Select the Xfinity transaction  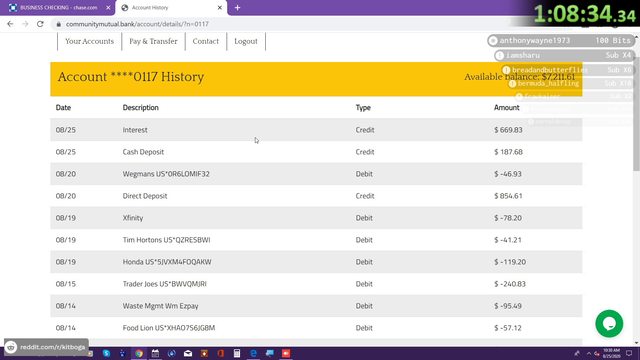click(133, 218)
